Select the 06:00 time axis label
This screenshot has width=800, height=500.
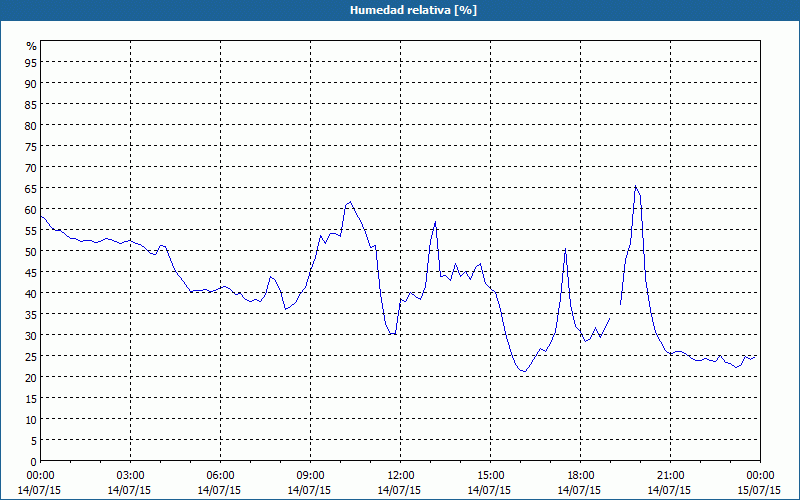click(x=220, y=476)
